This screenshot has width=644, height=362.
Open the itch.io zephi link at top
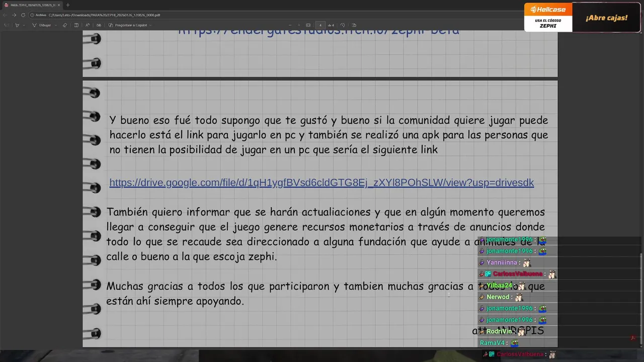[x=318, y=32]
